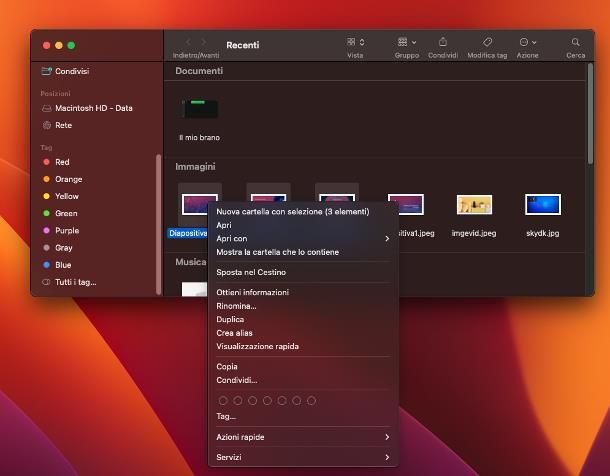Click the file list vertical scrollbar

(x=590, y=114)
